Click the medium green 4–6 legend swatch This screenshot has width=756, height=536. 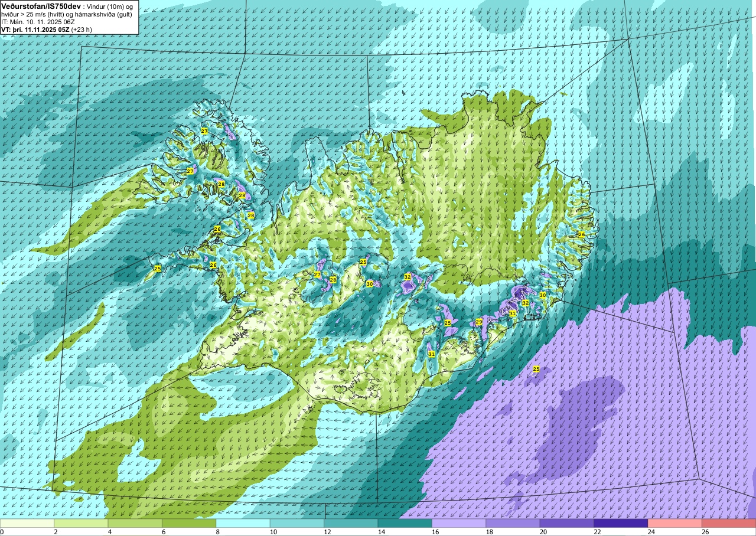pos(135,523)
